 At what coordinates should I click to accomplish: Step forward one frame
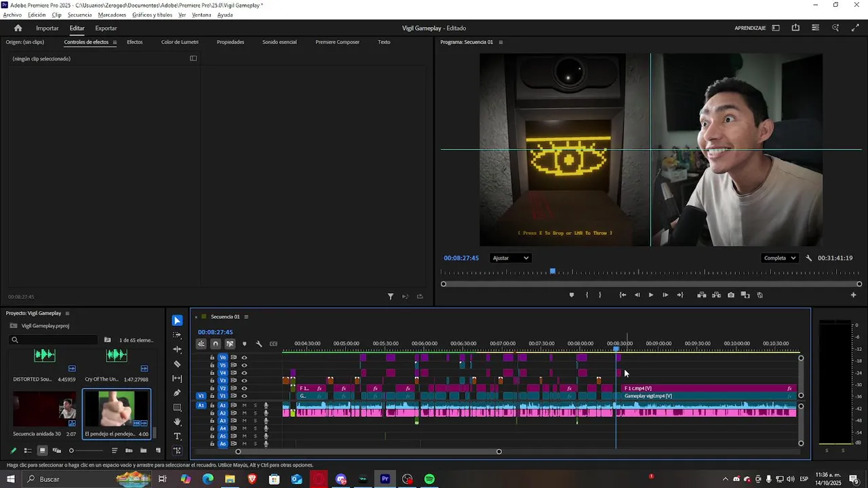point(665,295)
